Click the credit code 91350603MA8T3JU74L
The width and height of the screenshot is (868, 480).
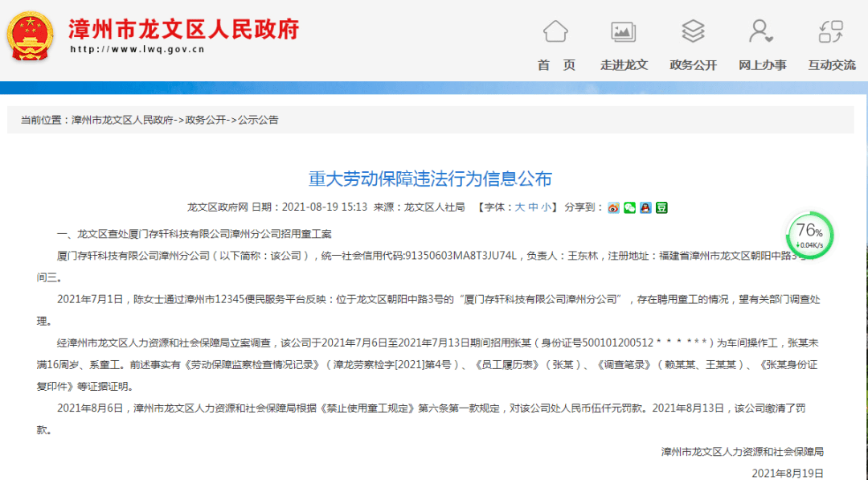click(461, 256)
